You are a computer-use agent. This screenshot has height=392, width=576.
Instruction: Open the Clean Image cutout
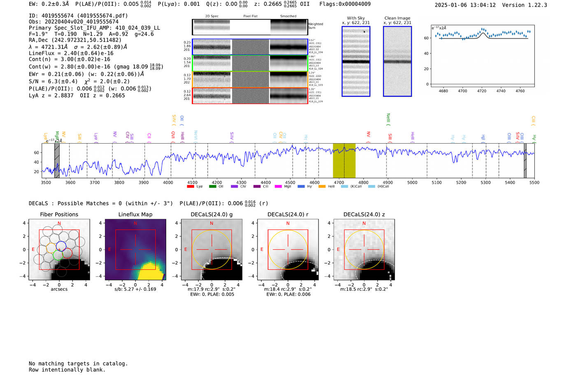point(397,61)
